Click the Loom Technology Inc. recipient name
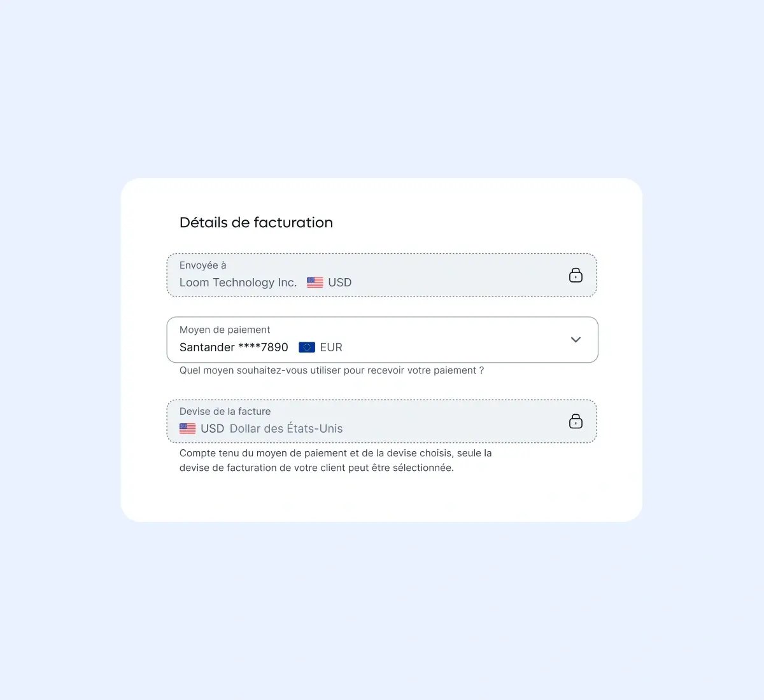 click(x=238, y=283)
